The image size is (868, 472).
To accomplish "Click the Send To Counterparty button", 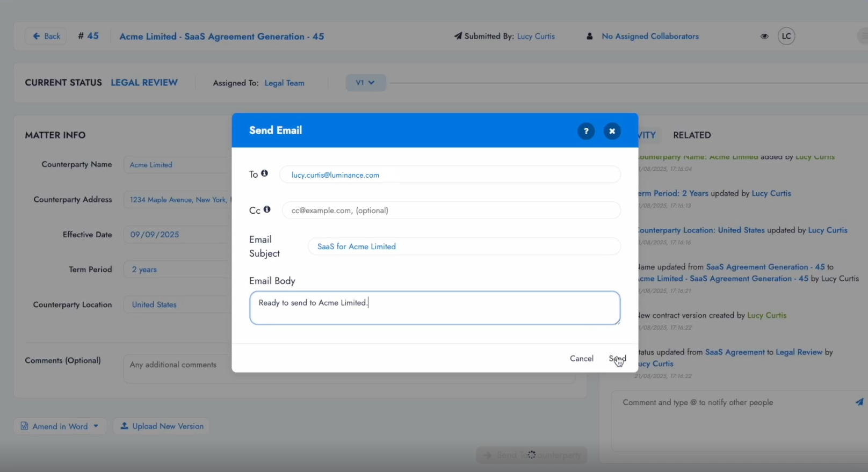I will click(x=532, y=455).
